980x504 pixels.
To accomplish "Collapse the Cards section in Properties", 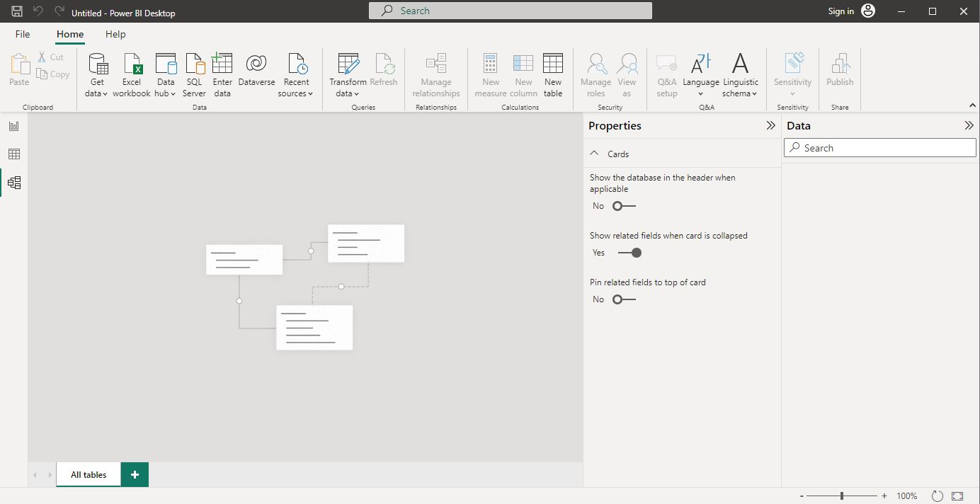I will (593, 154).
